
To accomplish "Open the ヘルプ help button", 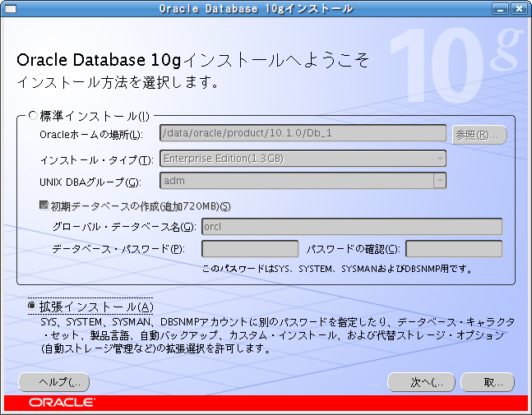I will coord(54,382).
